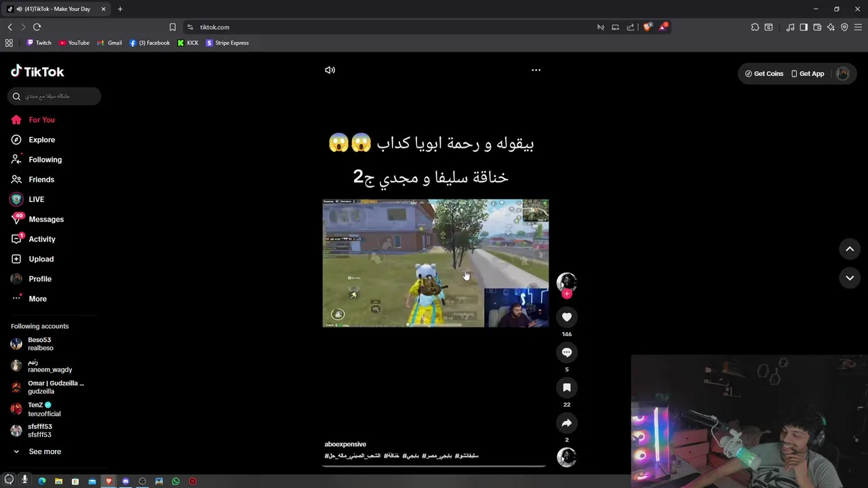Screen dimensions: 868x488
Task: Open Brave Rewards triangle icon
Action: click(x=663, y=27)
